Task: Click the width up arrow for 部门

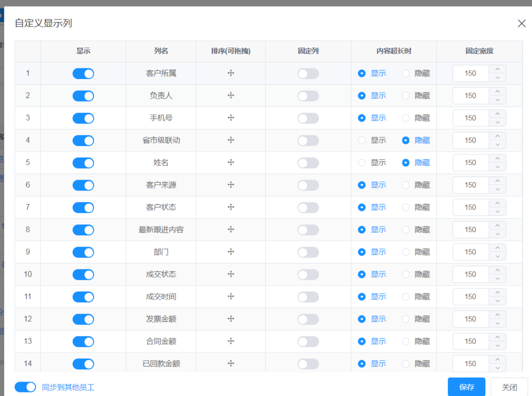Action: [x=496, y=249]
